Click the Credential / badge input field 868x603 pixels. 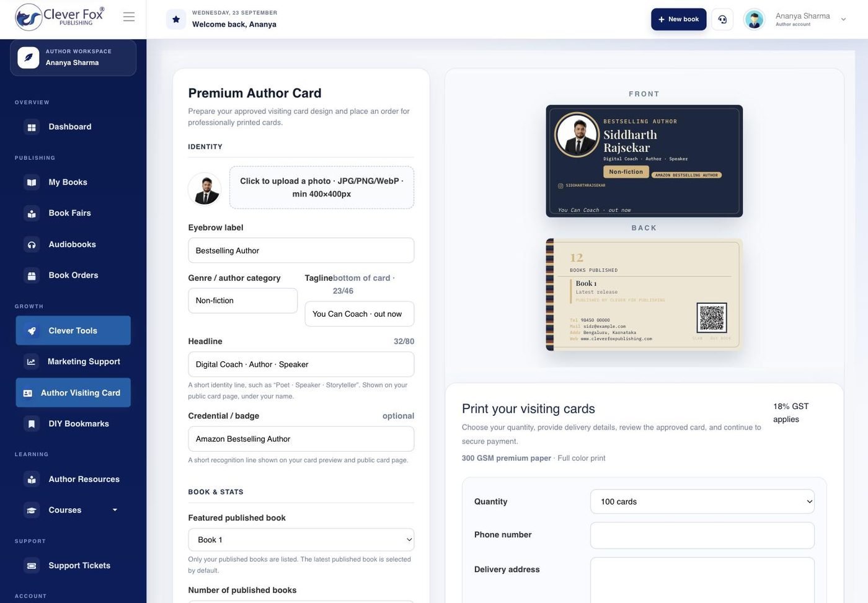(x=301, y=439)
